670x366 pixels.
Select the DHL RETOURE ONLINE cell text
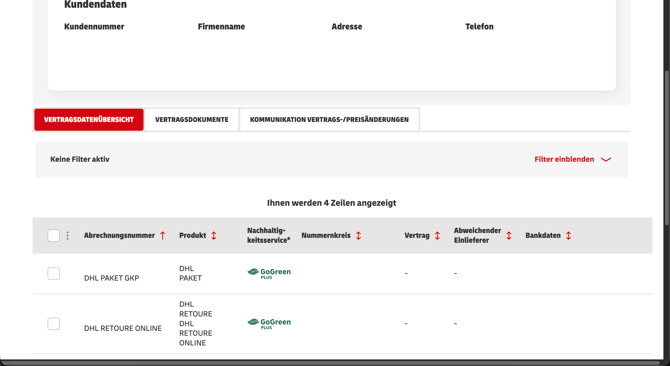[x=123, y=328]
